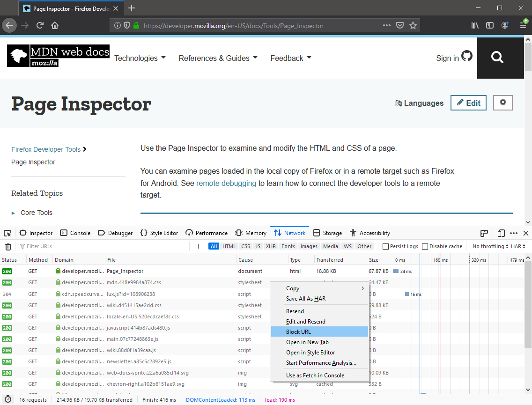Switch to the Inspector tab
Viewport: 532px width, 405px height.
coord(37,233)
